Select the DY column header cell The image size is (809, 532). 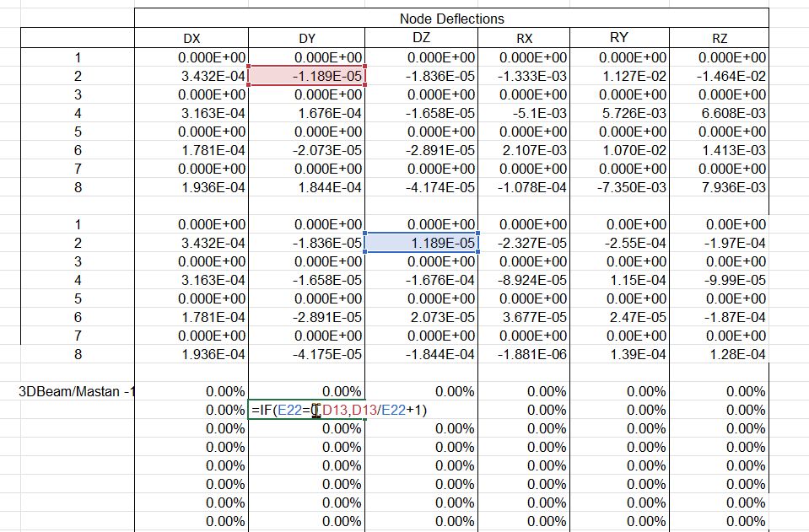(307, 39)
